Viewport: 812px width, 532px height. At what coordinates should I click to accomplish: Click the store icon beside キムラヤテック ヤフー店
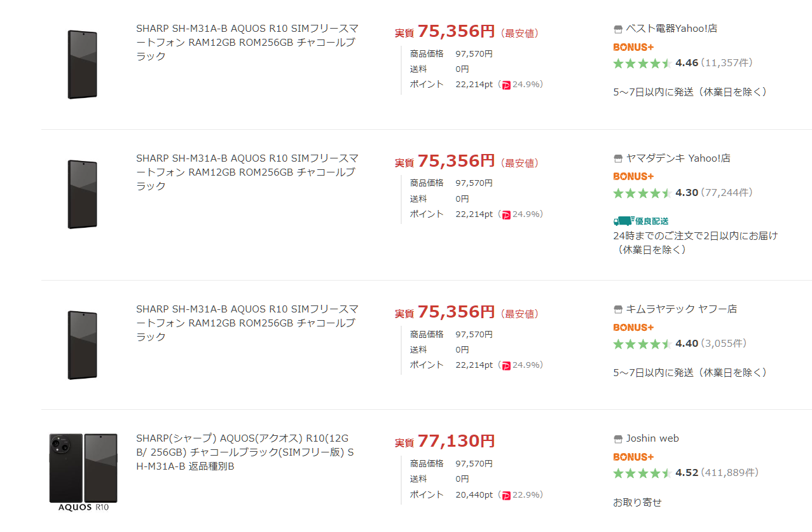[x=617, y=309]
